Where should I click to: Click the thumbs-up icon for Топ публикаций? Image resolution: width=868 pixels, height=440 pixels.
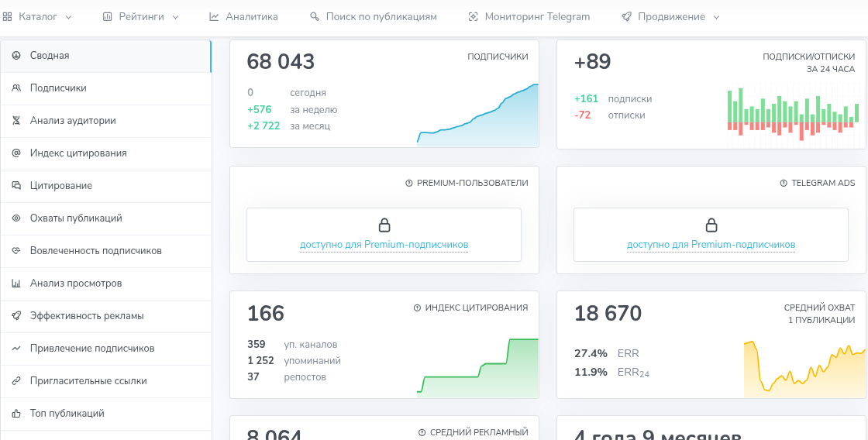point(15,414)
